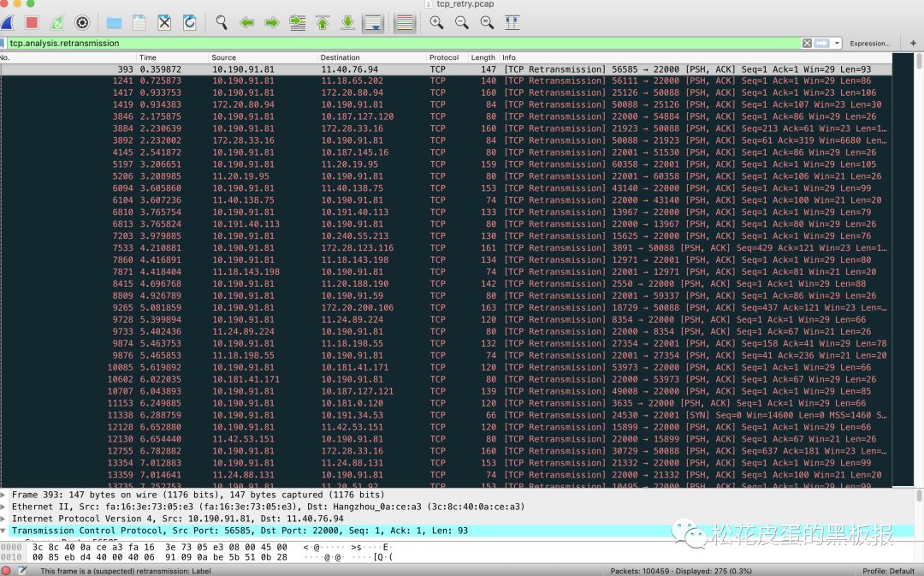Jump to the first packet icon
The height and width of the screenshot is (576, 924).
click(323, 23)
